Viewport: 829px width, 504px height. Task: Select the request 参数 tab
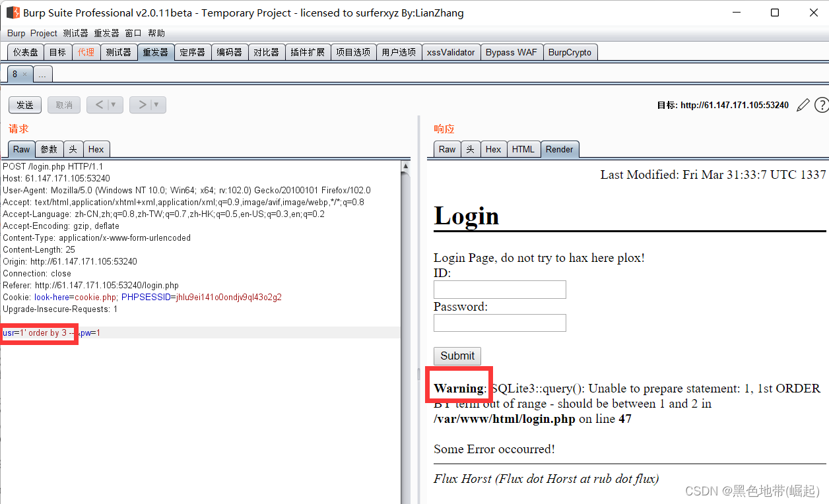tap(50, 149)
